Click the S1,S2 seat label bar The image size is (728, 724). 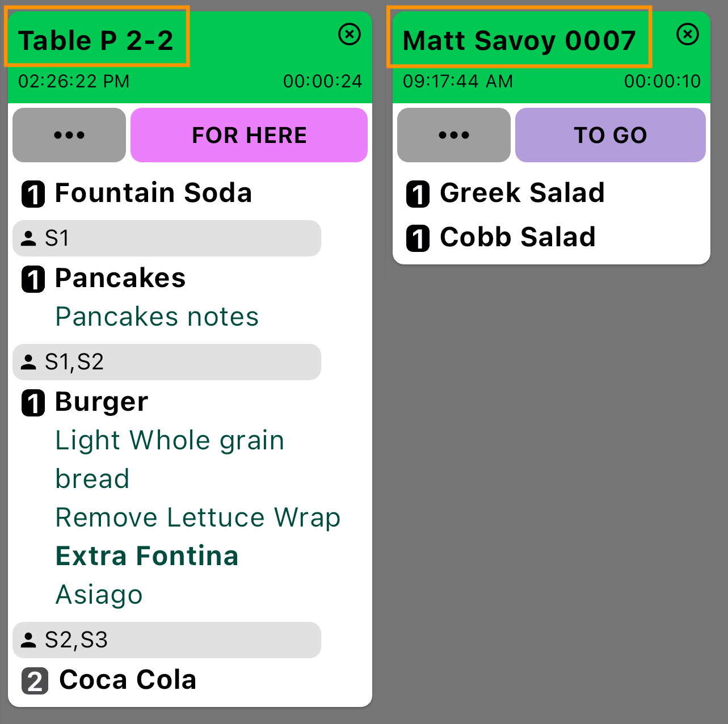[167, 362]
